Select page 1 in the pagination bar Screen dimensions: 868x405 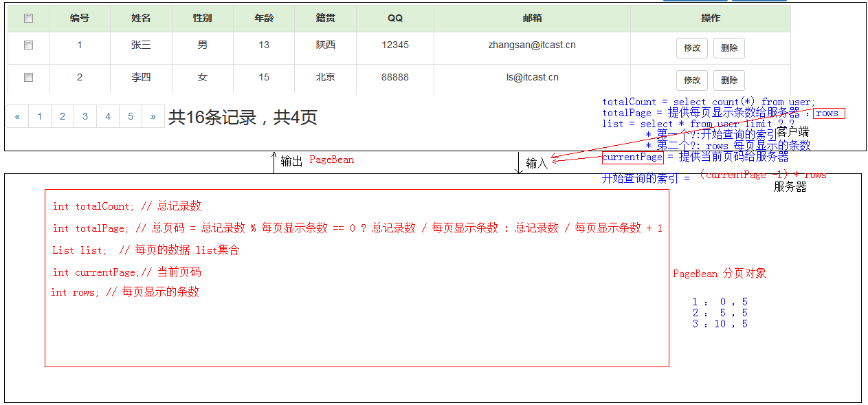[x=39, y=116]
